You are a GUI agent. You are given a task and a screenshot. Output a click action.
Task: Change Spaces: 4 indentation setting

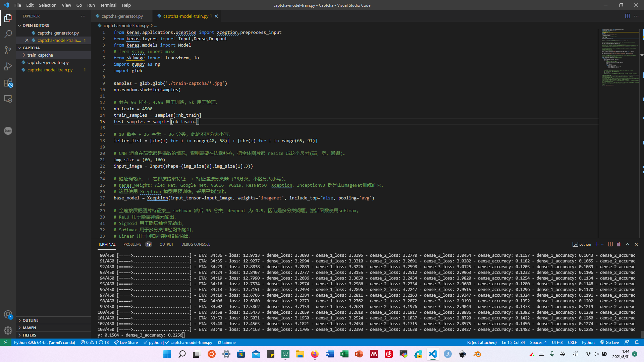pyautogui.click(x=538, y=343)
